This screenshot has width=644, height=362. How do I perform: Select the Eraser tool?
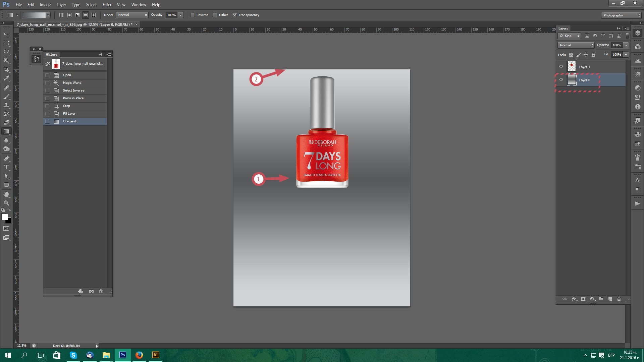[6, 123]
